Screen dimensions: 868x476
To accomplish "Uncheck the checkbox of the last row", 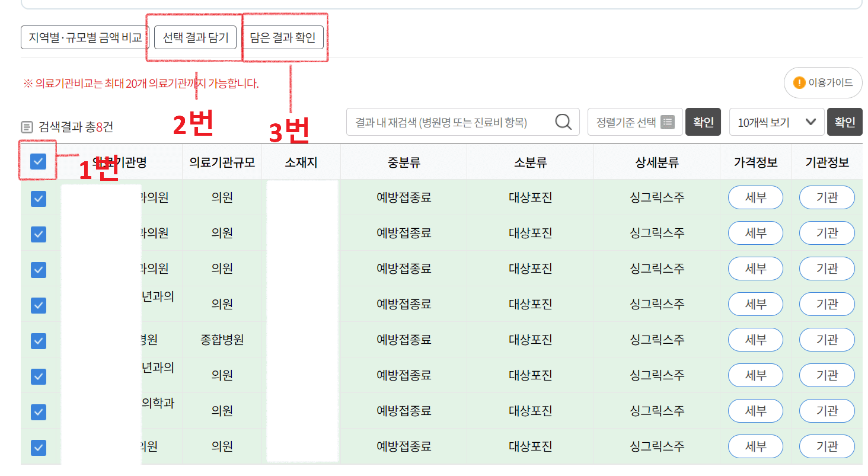I will pos(37,448).
